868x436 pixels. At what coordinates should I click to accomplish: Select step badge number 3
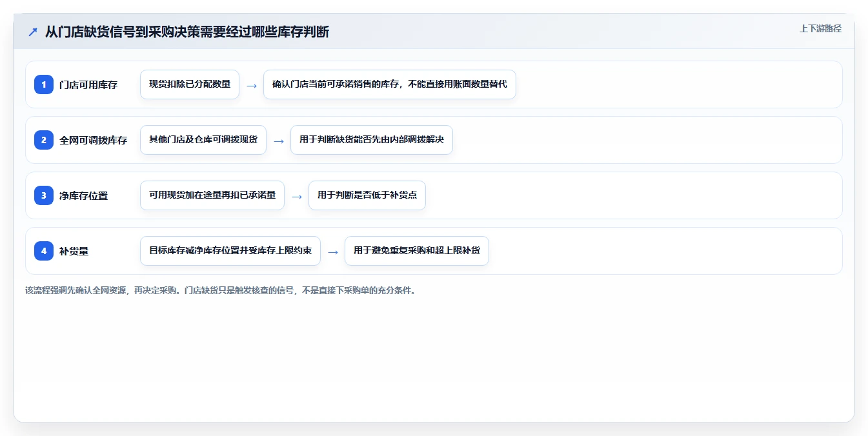pyautogui.click(x=44, y=195)
